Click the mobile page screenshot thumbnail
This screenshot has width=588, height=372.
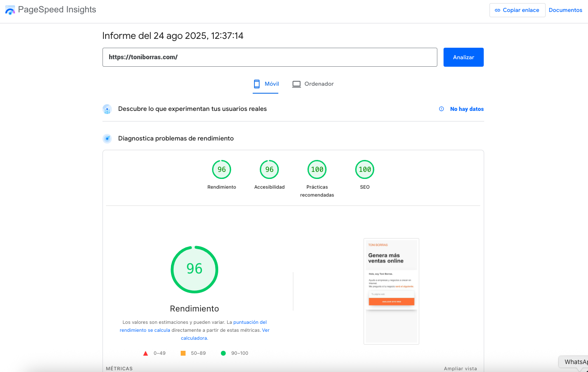pyautogui.click(x=391, y=292)
